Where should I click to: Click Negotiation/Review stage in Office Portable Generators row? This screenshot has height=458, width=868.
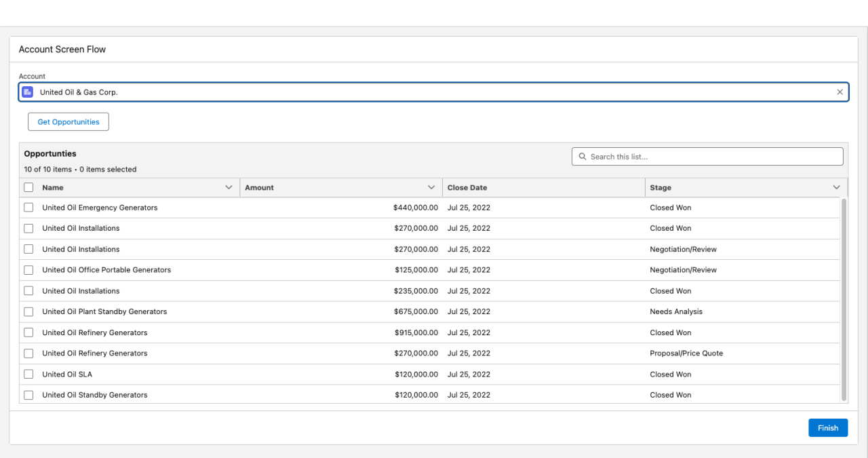coord(683,270)
